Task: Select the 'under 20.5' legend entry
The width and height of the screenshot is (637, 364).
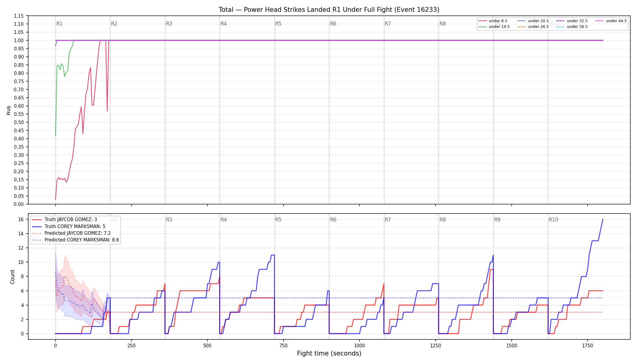Action: (533, 21)
